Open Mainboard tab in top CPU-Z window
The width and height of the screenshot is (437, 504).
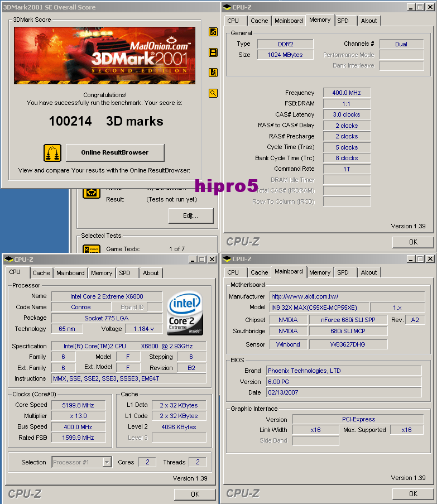pyautogui.click(x=289, y=21)
